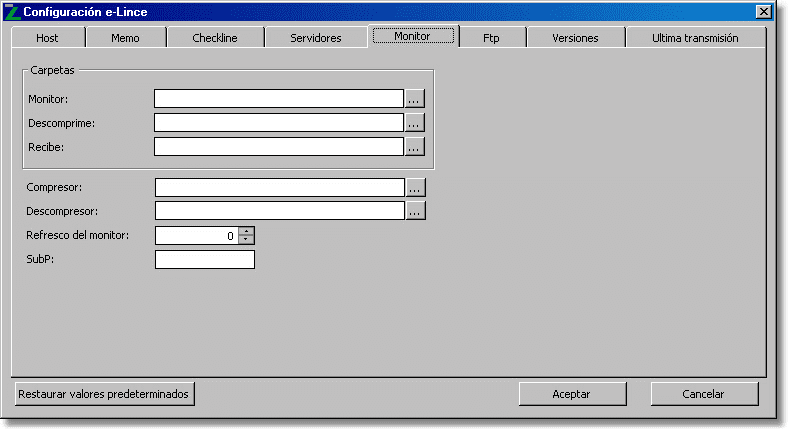The width and height of the screenshot is (789, 431).
Task: Decrease Refresco del monitor with down arrow
Action: click(246, 239)
